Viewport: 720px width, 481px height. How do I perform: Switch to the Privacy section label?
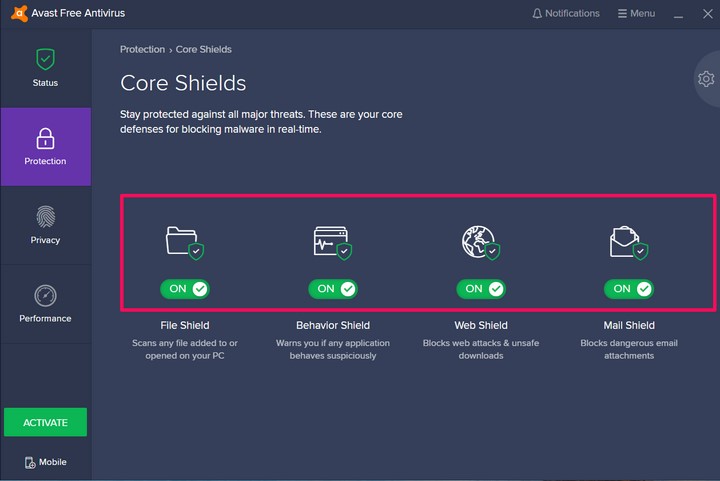45,240
